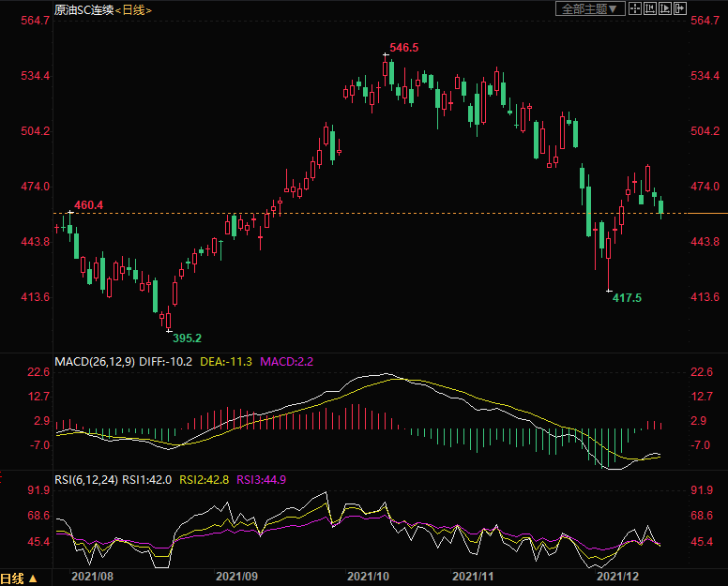
Task: Click the 460.4 price level label
Action: pos(87,204)
